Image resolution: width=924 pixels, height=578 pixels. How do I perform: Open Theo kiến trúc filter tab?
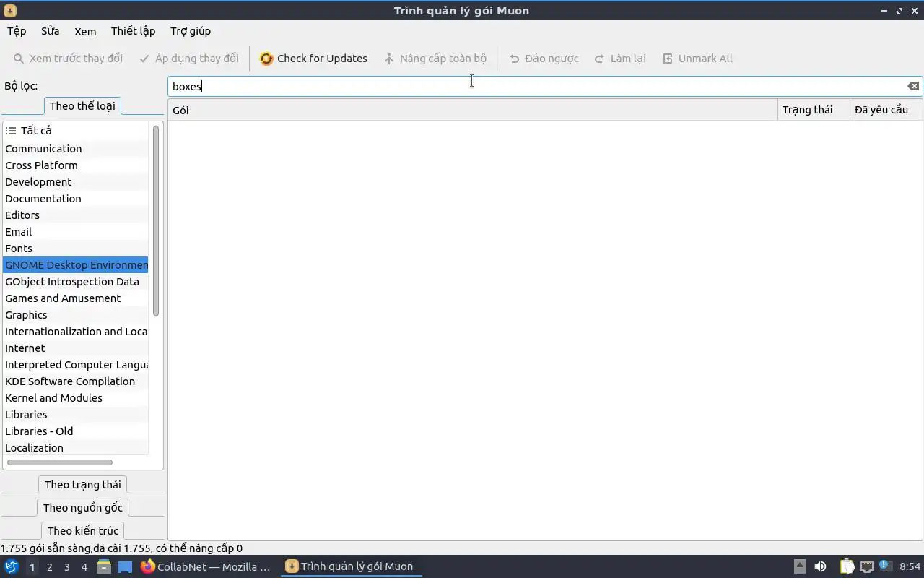[x=83, y=531]
